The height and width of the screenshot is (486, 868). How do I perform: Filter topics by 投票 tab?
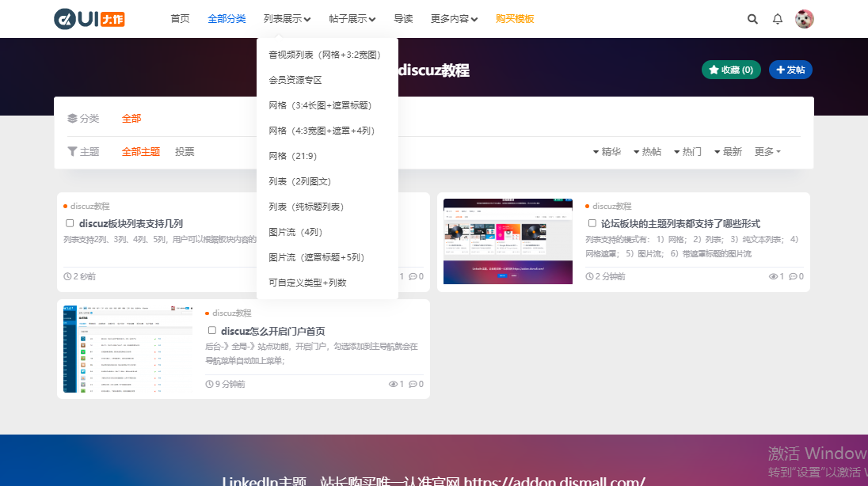pyautogui.click(x=185, y=151)
